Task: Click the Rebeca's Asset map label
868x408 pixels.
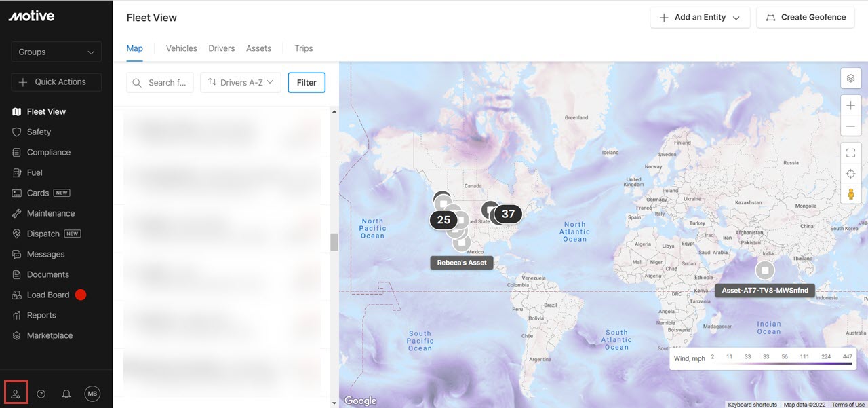Action: [462, 263]
